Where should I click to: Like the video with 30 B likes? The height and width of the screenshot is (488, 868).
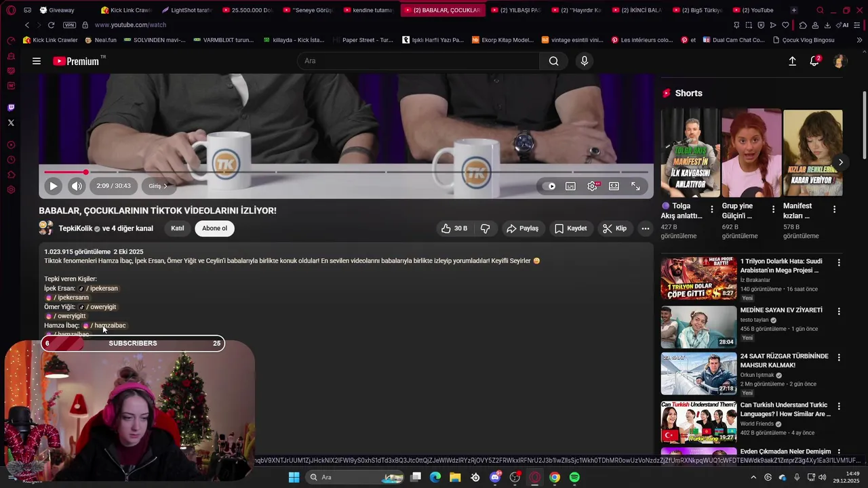point(454,228)
